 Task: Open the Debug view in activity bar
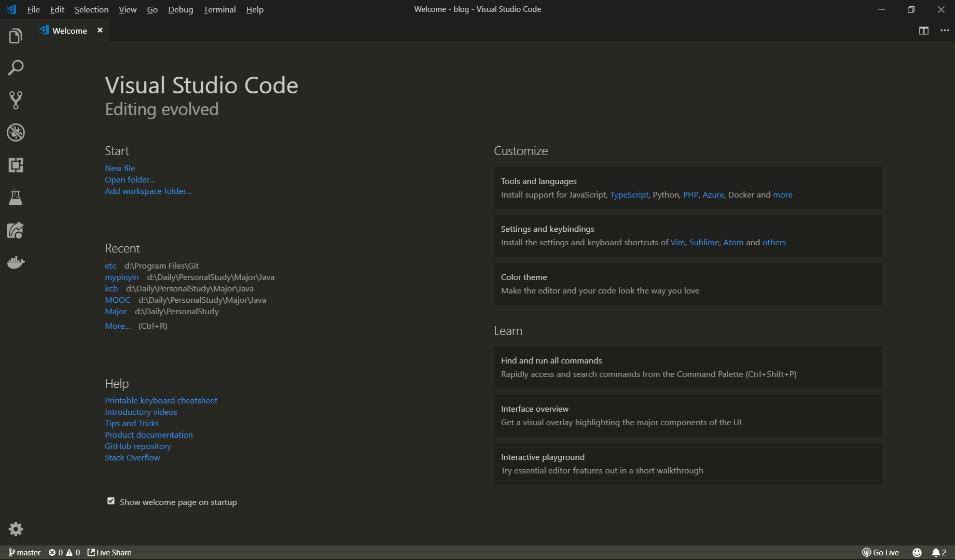click(16, 133)
